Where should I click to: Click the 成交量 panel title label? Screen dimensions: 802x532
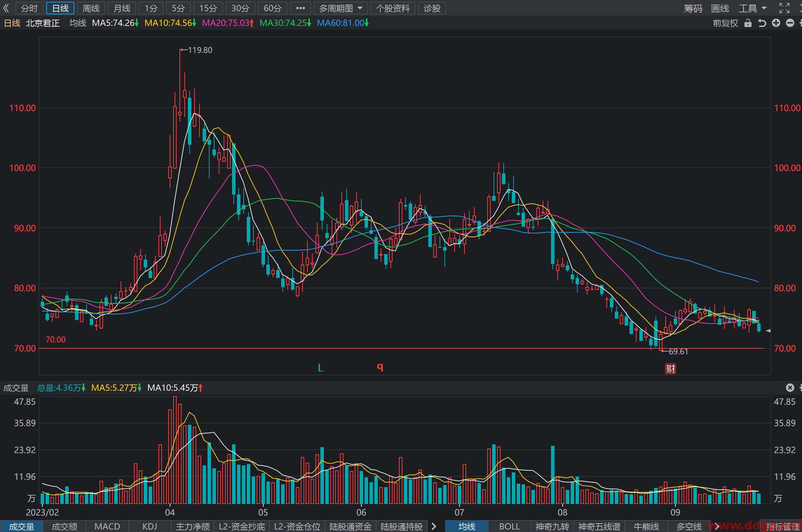click(16, 388)
